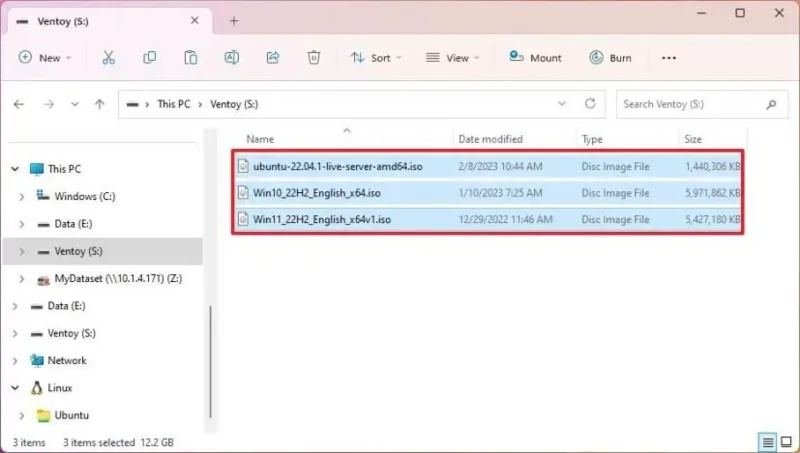This screenshot has height=453, width=800.
Task: Switch to large icons view
Action: pos(786,442)
